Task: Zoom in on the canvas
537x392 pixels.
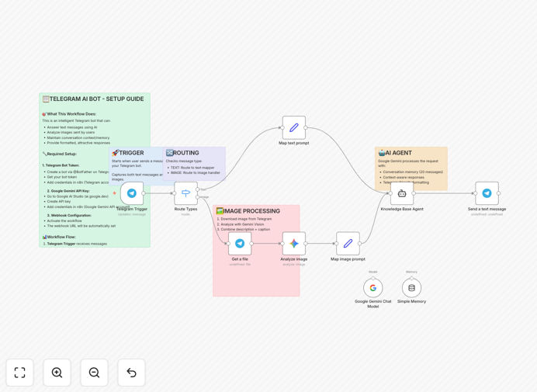Action: click(x=57, y=373)
